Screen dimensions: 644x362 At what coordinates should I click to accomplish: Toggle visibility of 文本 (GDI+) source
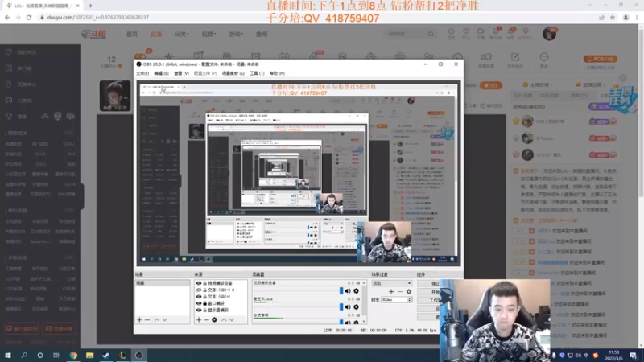click(199, 296)
